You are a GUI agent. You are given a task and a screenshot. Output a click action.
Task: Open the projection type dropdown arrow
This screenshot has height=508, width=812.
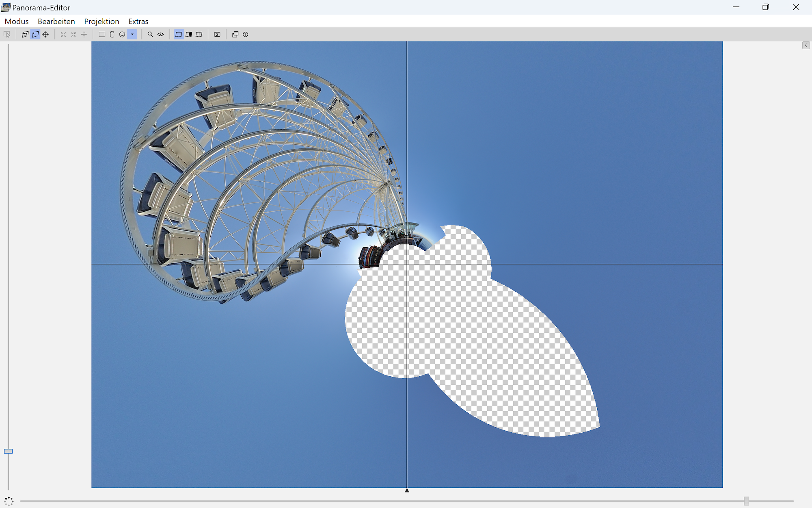click(x=132, y=35)
